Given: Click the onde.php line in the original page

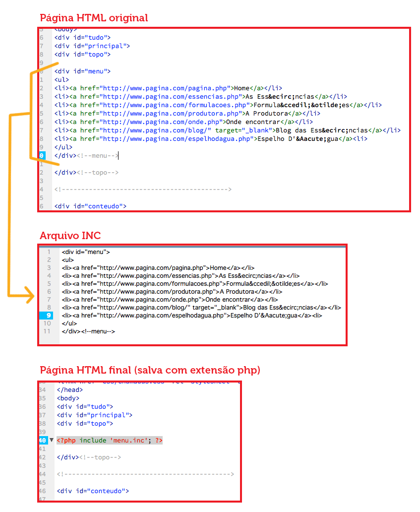Looking at the screenshot, I should pos(184,122).
